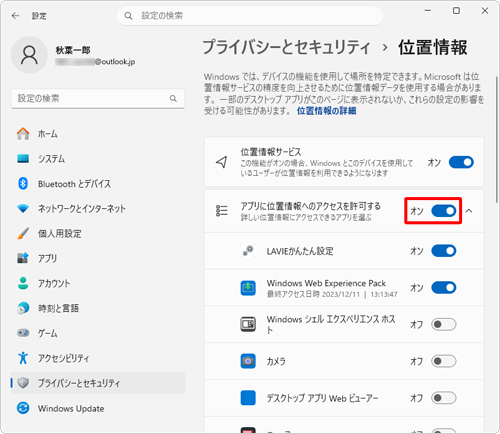Viewport: 500px width, 434px height.
Task: Click the ホーム house icon
Action: (23, 134)
